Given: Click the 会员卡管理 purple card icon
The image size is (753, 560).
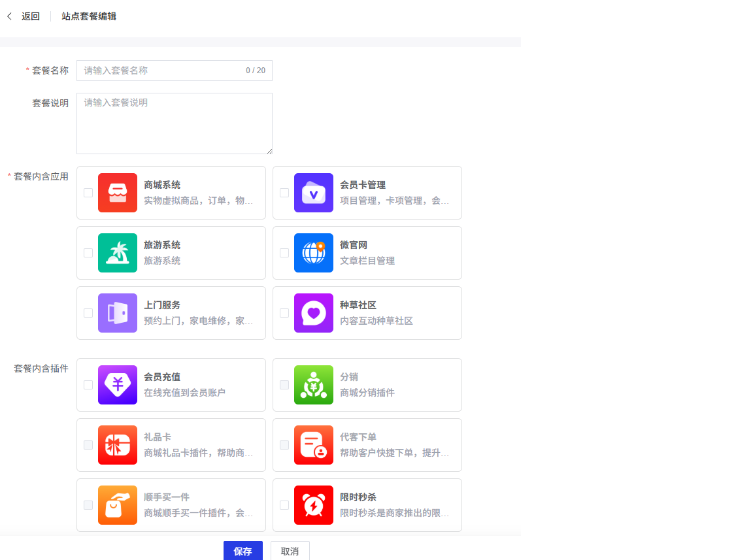Looking at the screenshot, I should click(314, 193).
